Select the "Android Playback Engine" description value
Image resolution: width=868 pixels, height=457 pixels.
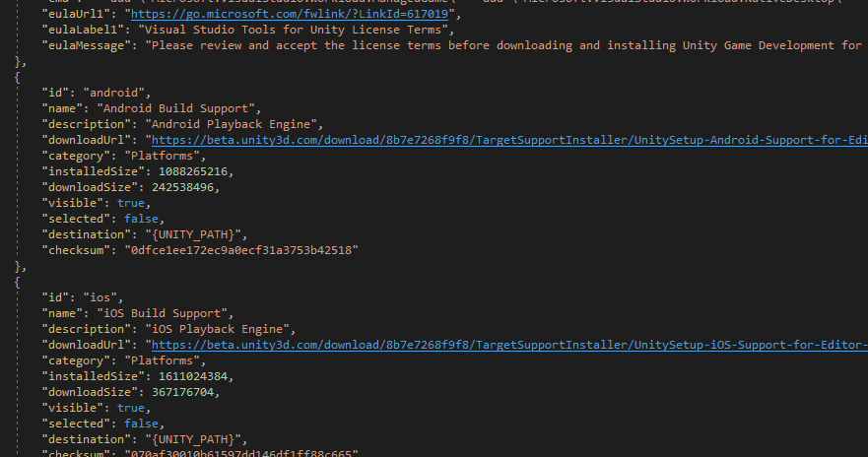coord(232,124)
